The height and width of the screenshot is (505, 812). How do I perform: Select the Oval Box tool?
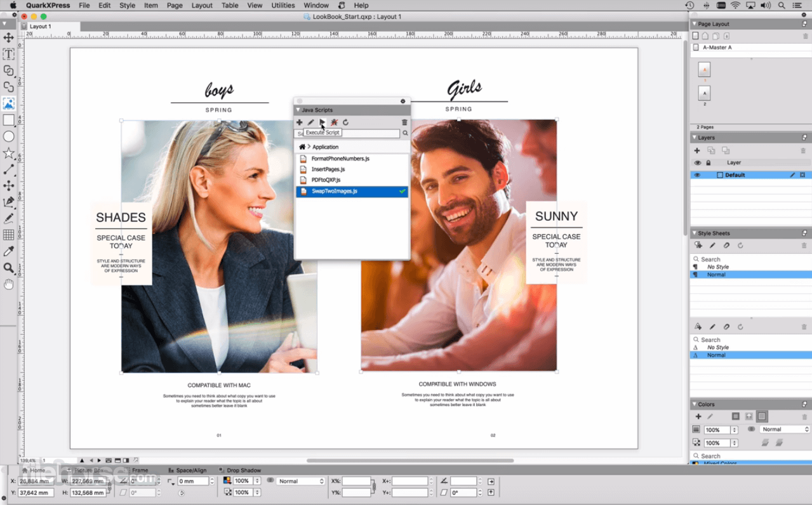pos(8,136)
